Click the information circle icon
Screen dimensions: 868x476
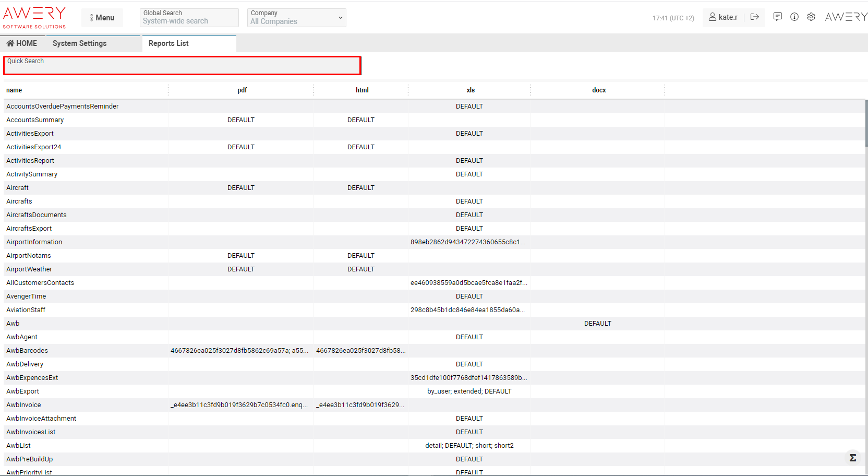pyautogui.click(x=794, y=17)
